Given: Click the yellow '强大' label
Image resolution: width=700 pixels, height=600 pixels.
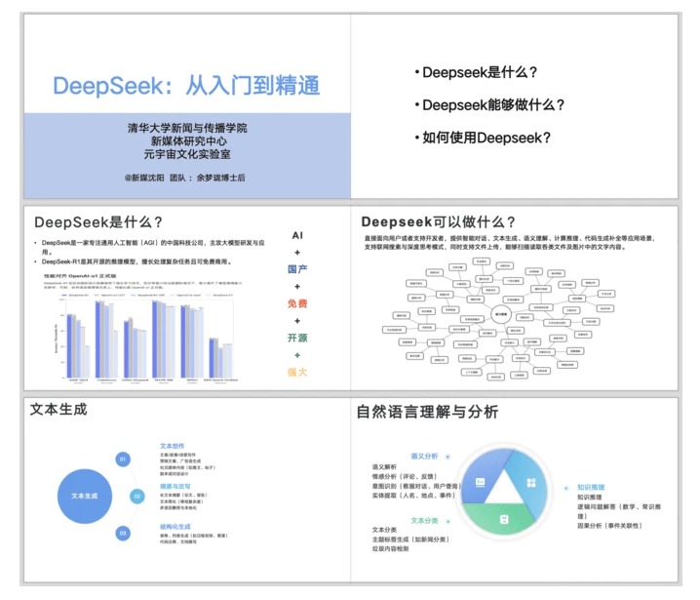Looking at the screenshot, I should 297,372.
